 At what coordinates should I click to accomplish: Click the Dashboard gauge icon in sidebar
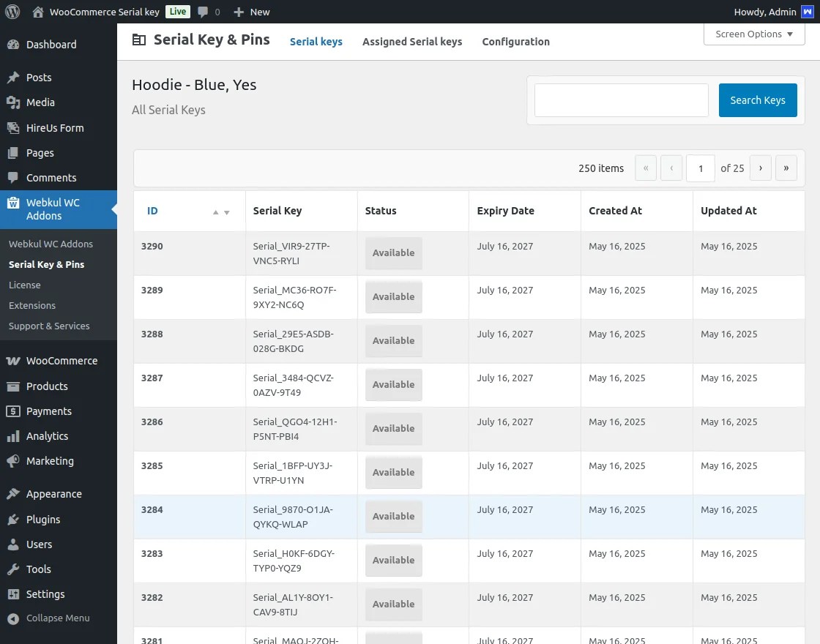(x=13, y=45)
